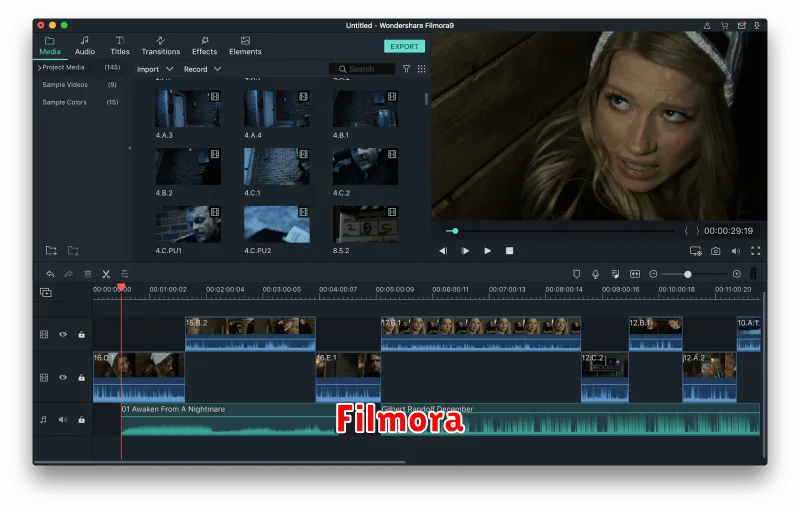Switch media grid view layout

tap(421, 69)
